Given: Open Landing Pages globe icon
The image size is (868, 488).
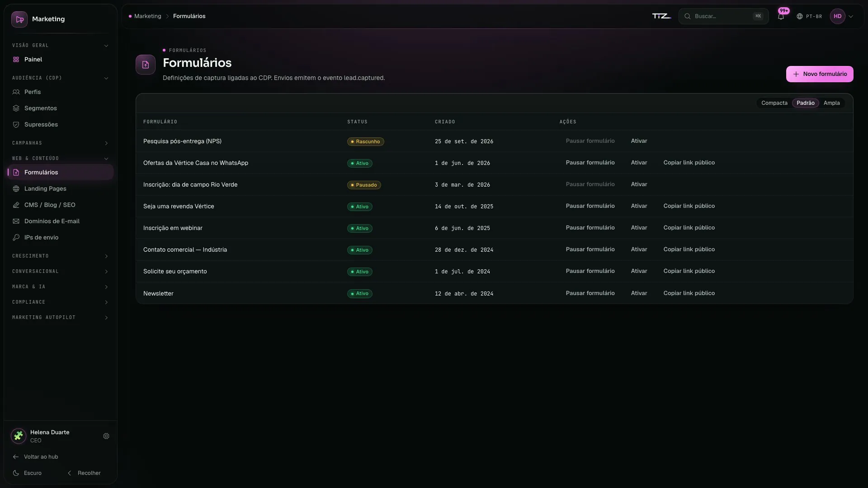Looking at the screenshot, I should (16, 189).
